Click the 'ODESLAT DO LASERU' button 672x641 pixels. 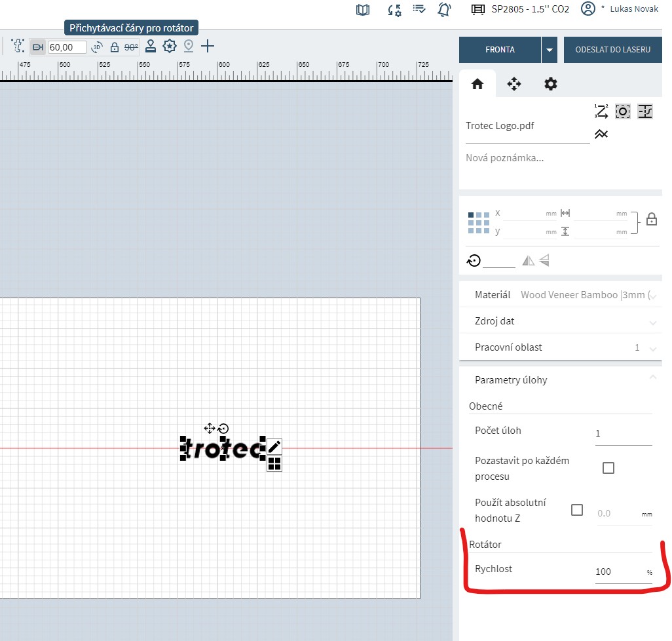click(612, 50)
